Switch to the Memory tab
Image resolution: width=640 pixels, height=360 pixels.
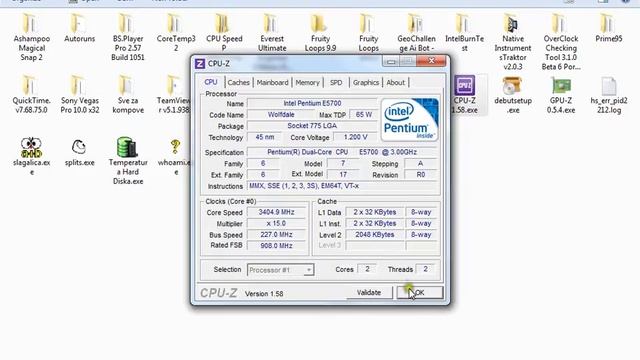pos(307,82)
